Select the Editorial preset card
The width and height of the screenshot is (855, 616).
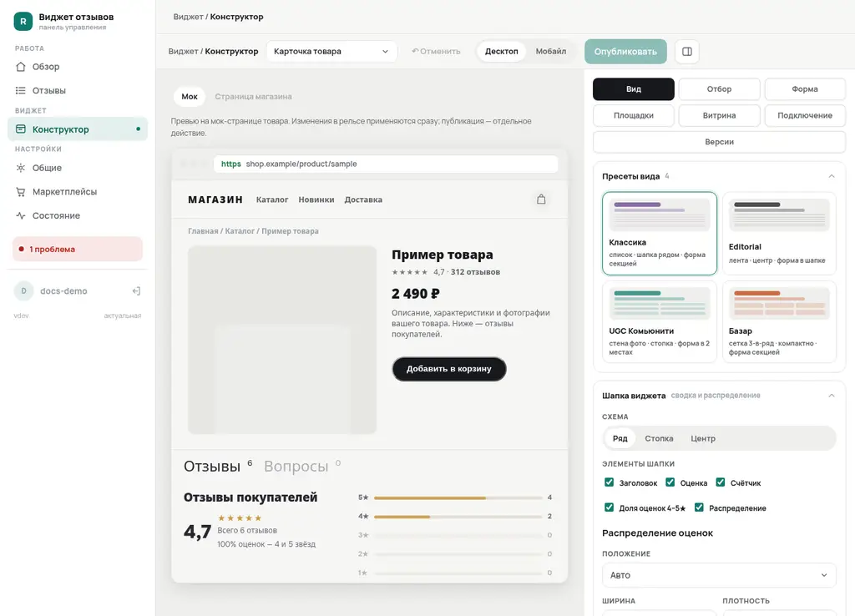(779, 234)
